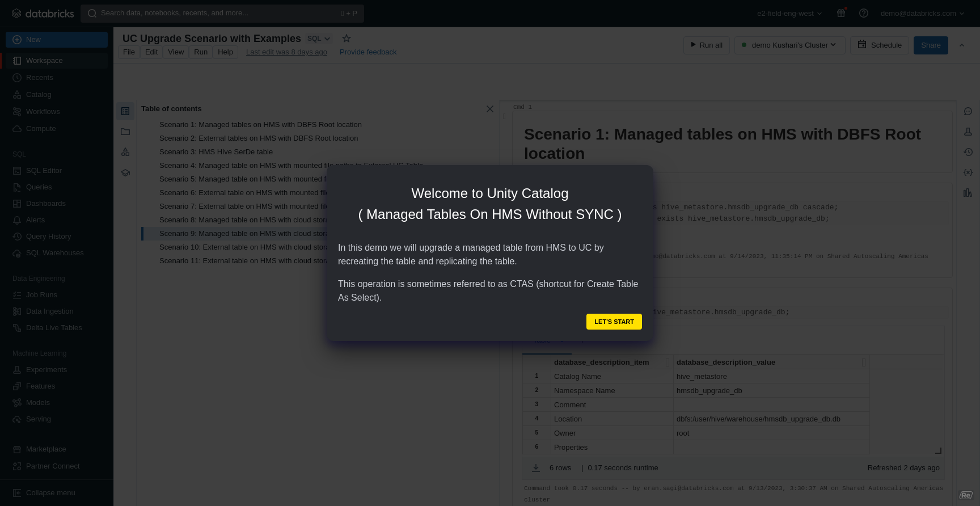Open the help question mark icon
The height and width of the screenshot is (506, 980).
(863, 13)
